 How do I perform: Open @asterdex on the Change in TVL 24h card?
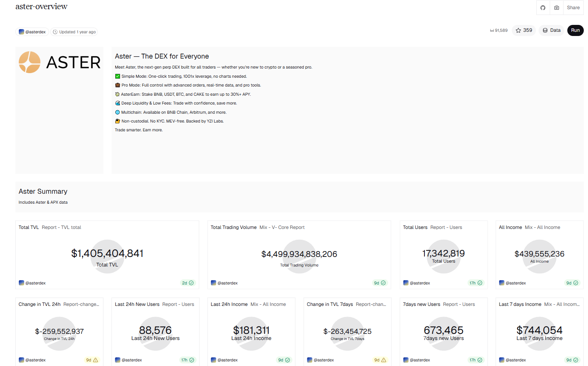tap(32, 360)
